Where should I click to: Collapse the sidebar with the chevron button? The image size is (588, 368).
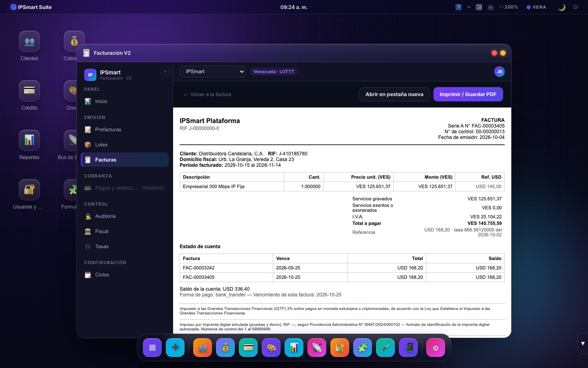165,71
